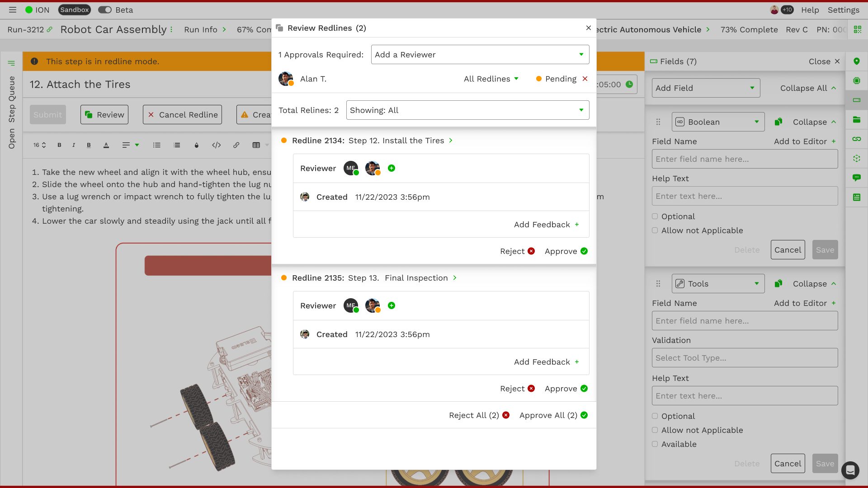This screenshot has height=488, width=868.
Task: Open Robot Car Assembly options kebab menu
Action: point(171,29)
